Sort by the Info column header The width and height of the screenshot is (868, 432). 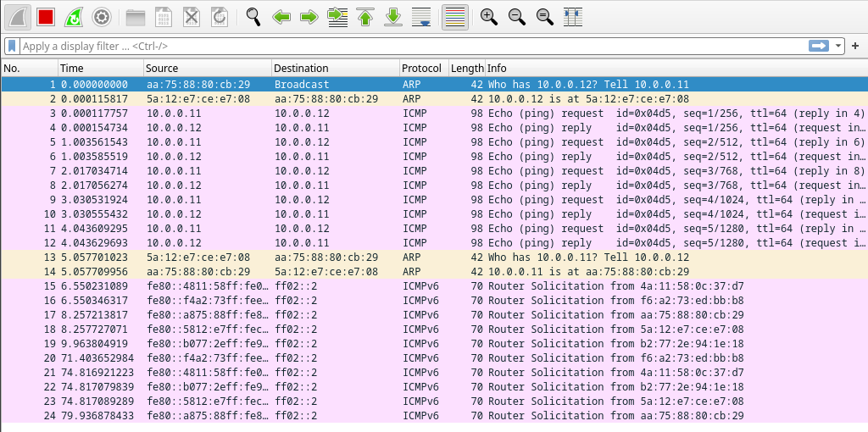[x=676, y=68]
